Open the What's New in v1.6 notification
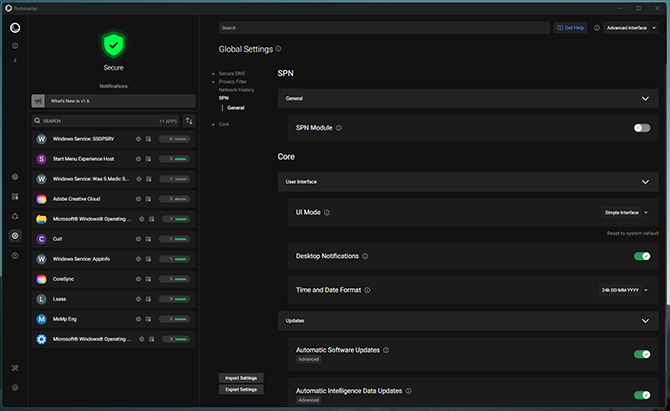This screenshot has height=411, width=670. point(113,101)
